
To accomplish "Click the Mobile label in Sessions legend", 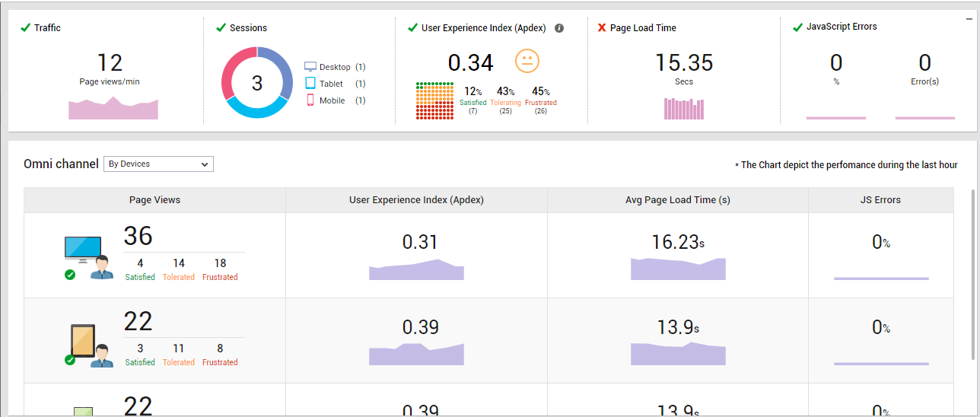I will [332, 100].
